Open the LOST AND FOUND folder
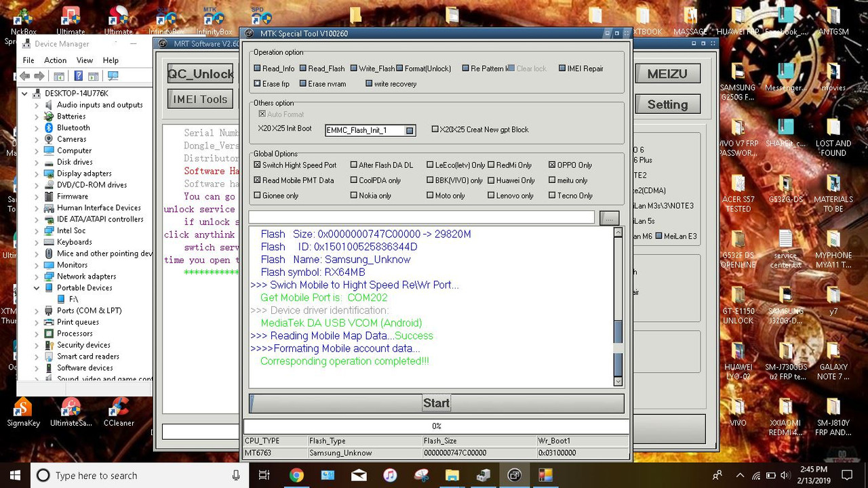 pyautogui.click(x=833, y=138)
